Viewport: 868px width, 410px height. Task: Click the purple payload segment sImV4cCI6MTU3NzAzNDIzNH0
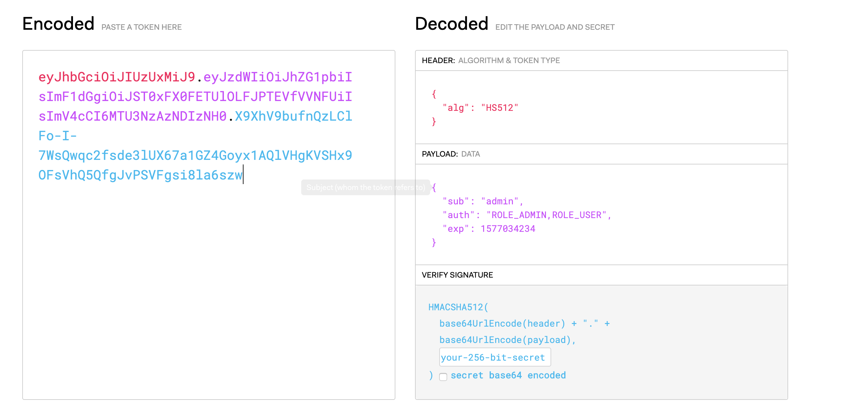[x=133, y=116]
